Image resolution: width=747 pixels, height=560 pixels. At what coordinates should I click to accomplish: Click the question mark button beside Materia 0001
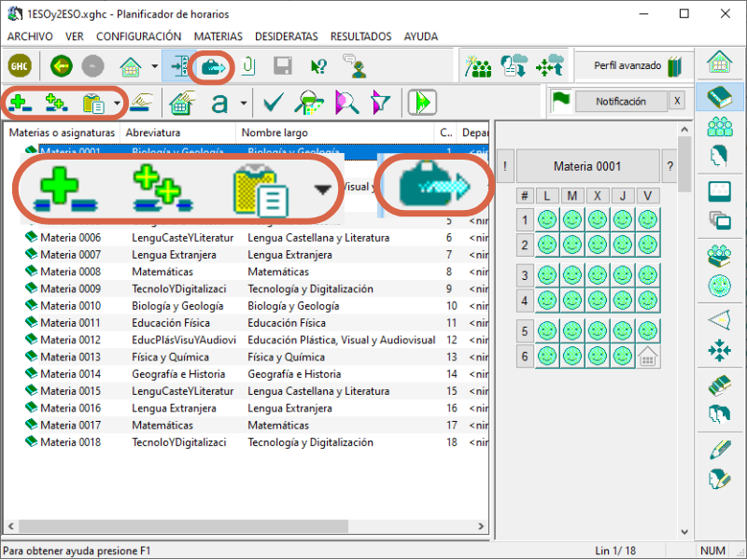point(669,166)
